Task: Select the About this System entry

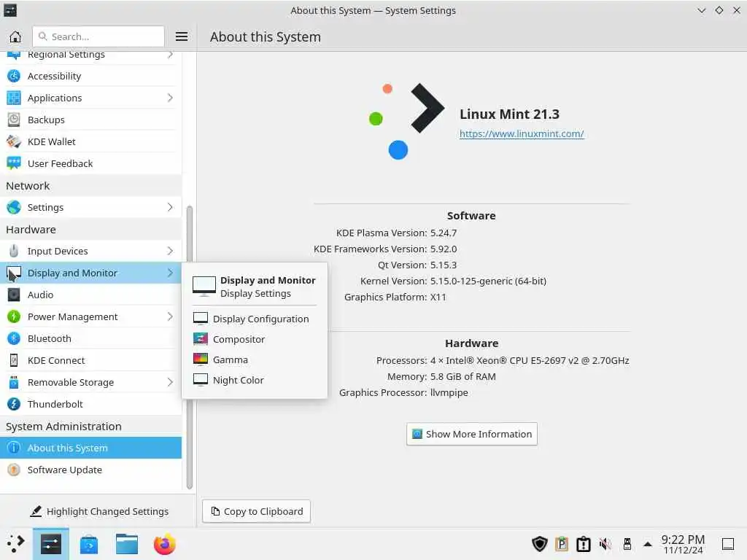Action: pos(90,448)
